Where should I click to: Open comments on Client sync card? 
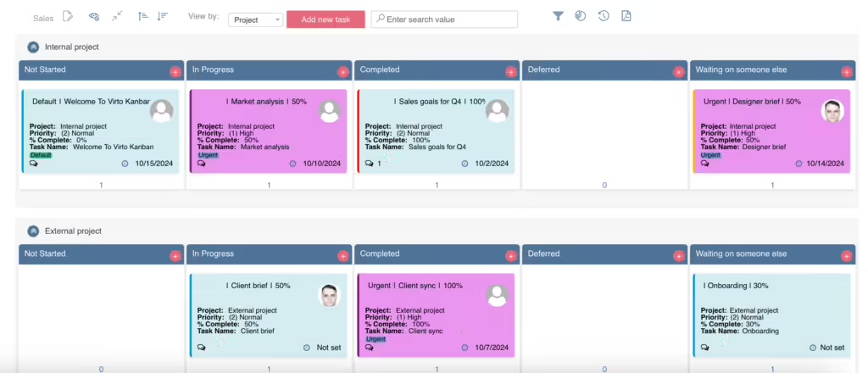tap(370, 348)
